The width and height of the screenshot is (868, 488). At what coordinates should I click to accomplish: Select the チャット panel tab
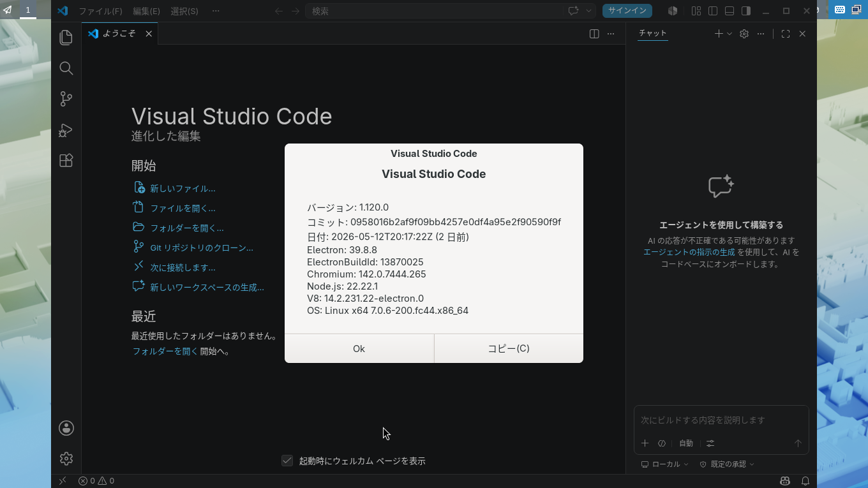click(x=652, y=33)
